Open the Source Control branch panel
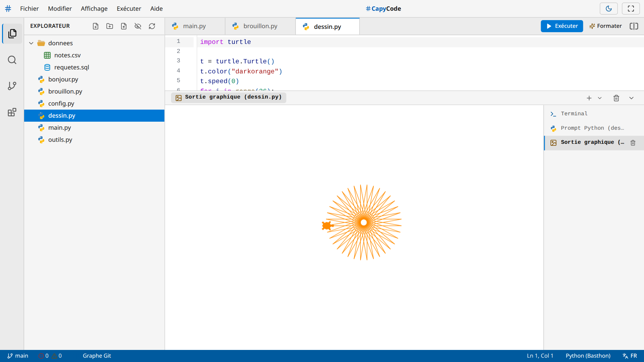Image resolution: width=644 pixels, height=362 pixels. 12,86
